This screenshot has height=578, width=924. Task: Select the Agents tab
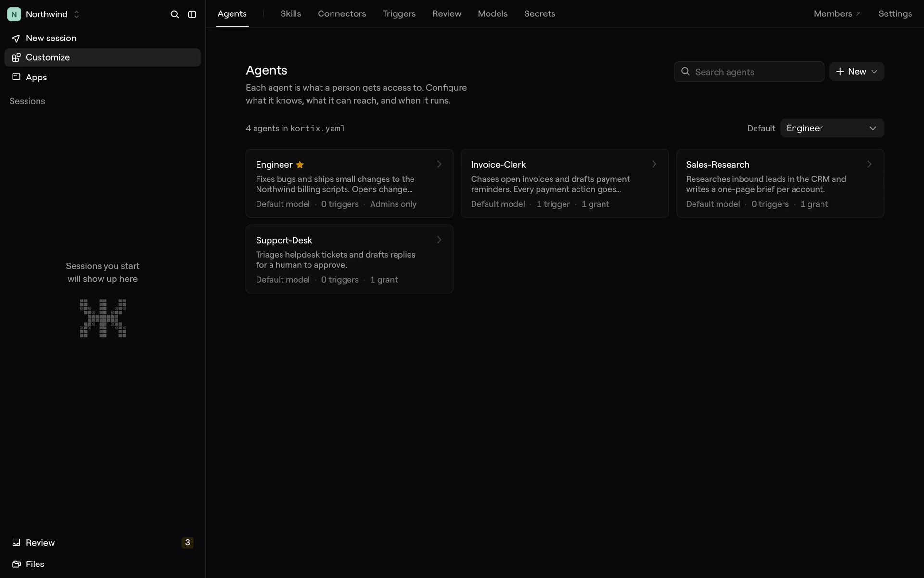point(232,14)
